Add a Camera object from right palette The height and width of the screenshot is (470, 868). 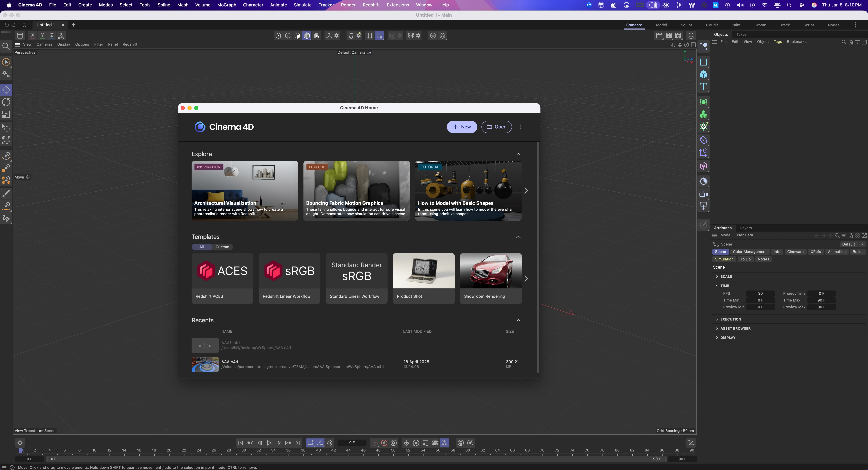point(704,194)
